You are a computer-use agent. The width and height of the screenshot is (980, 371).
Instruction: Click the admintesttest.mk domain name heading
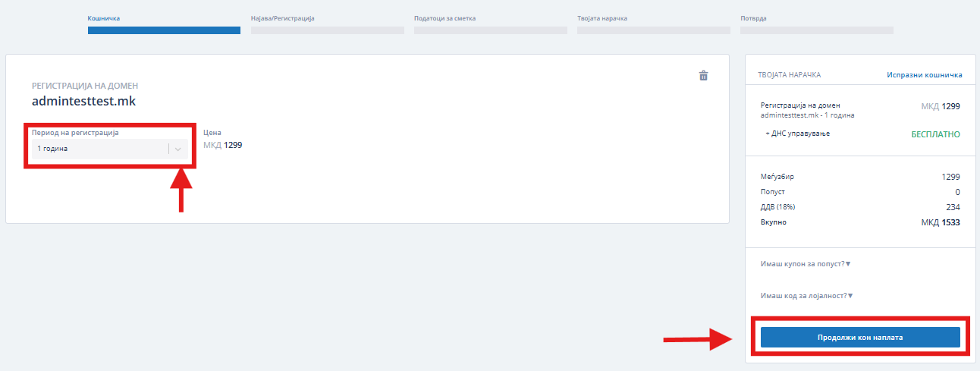click(83, 100)
